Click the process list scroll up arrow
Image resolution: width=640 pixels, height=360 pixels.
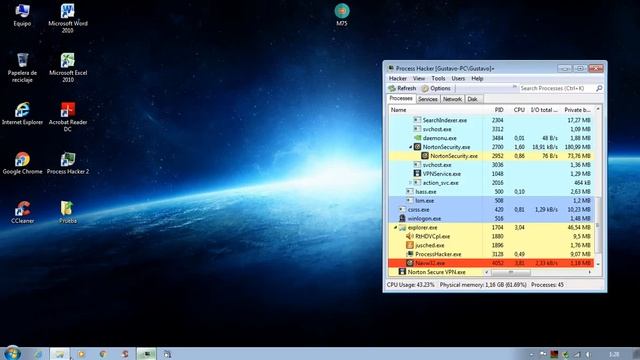coord(598,109)
